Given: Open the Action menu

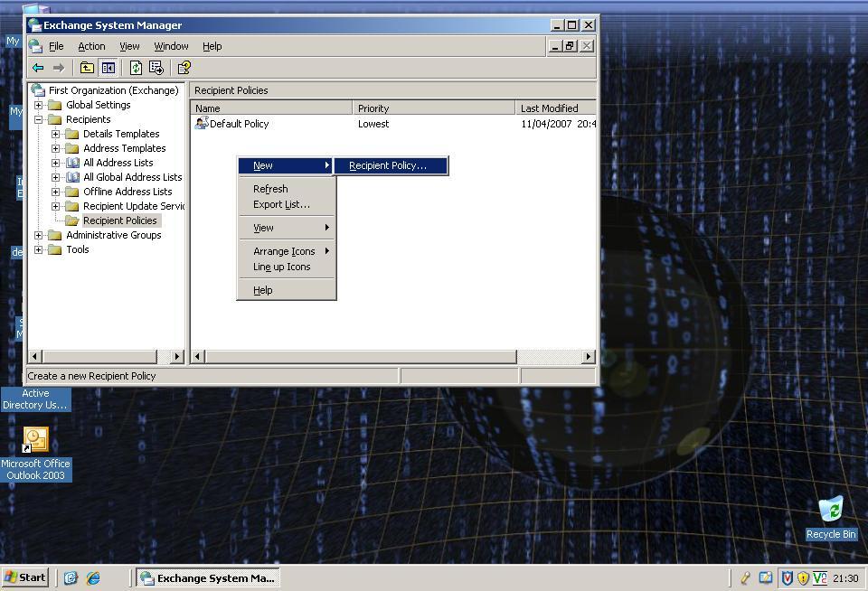Looking at the screenshot, I should 91,46.
